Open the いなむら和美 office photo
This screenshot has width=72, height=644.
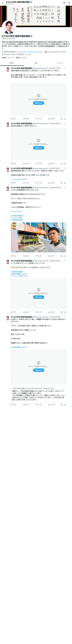[x=39, y=237]
